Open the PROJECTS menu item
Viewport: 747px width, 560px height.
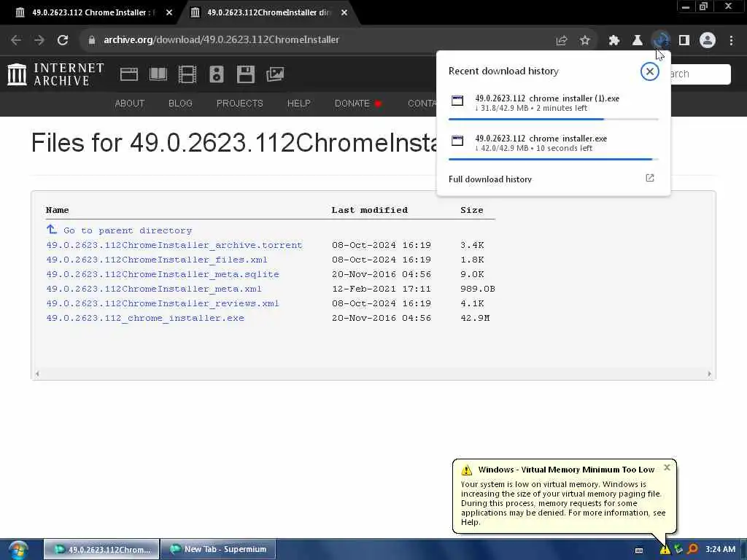click(239, 104)
